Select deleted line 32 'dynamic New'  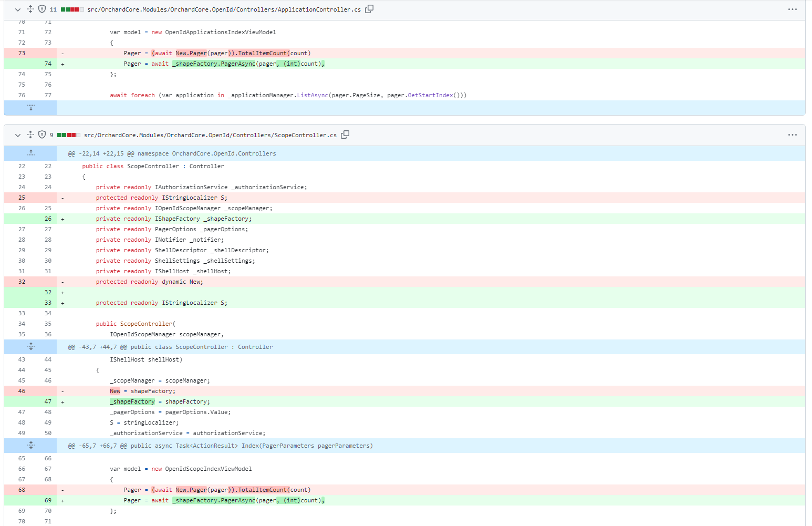coord(150,282)
